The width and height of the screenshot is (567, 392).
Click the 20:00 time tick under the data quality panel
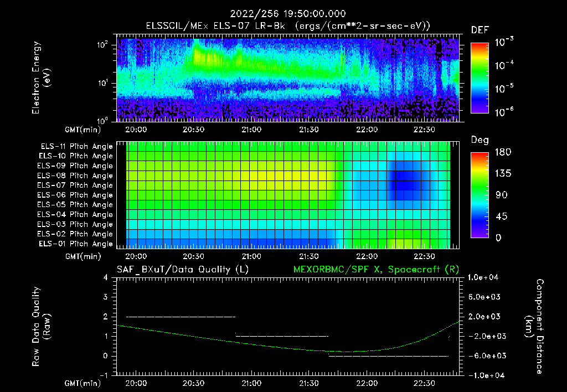pyautogui.click(x=136, y=383)
